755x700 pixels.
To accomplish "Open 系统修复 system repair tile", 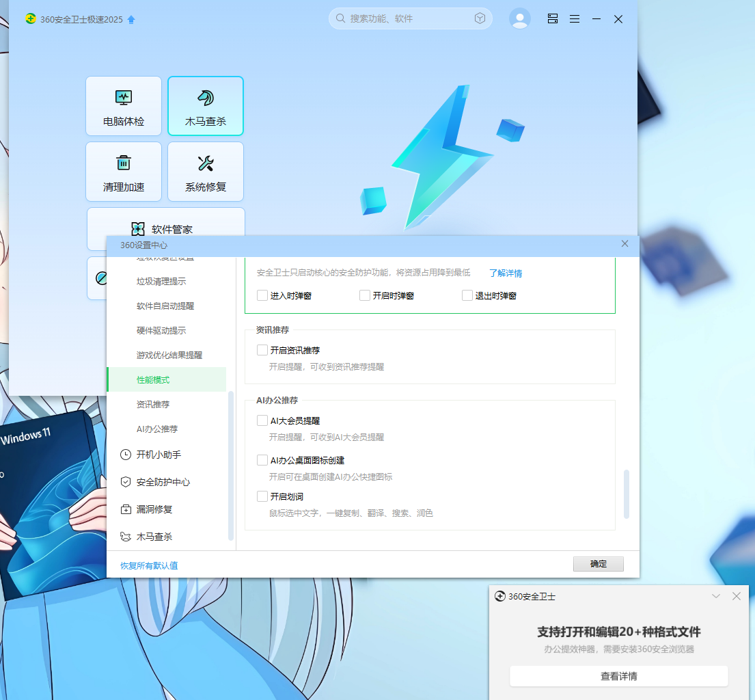I will pos(206,172).
